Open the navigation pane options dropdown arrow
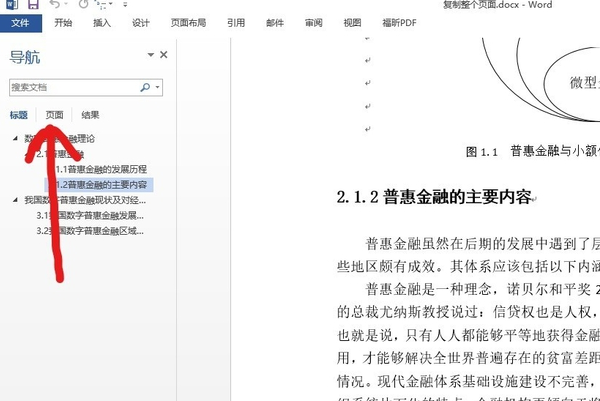 tap(151, 55)
